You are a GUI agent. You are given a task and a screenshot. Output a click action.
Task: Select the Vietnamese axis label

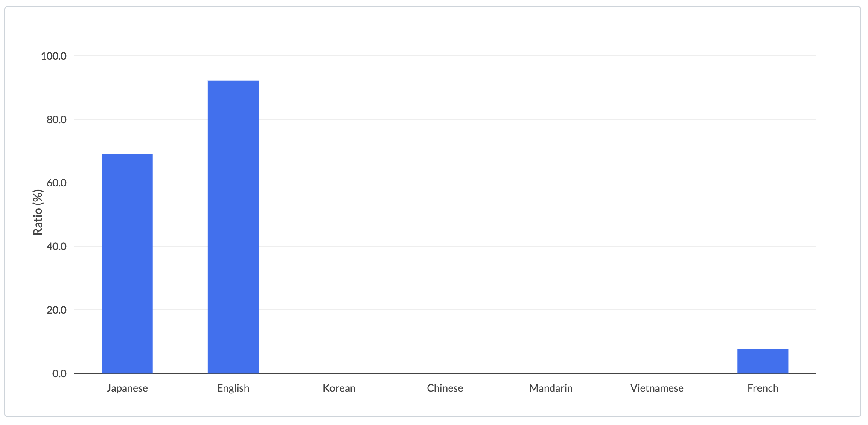pos(657,388)
